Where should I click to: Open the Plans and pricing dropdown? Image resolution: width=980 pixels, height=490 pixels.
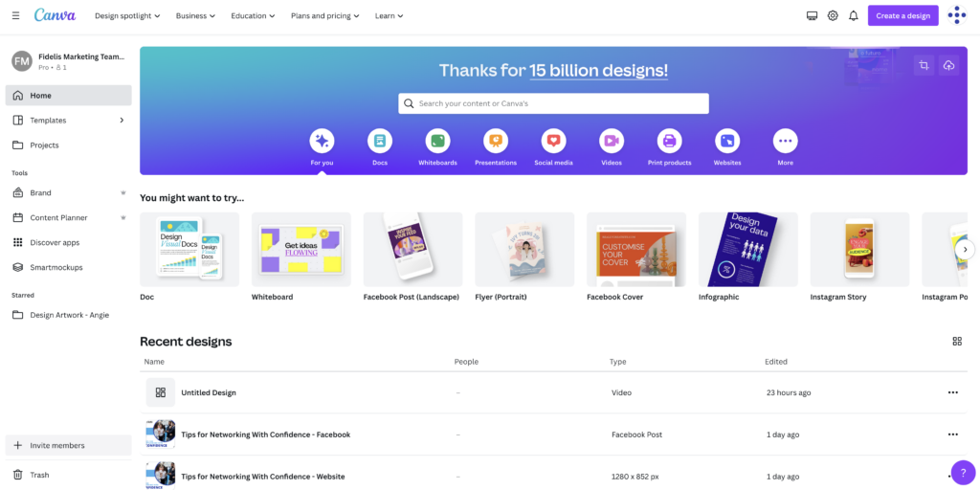pos(325,15)
